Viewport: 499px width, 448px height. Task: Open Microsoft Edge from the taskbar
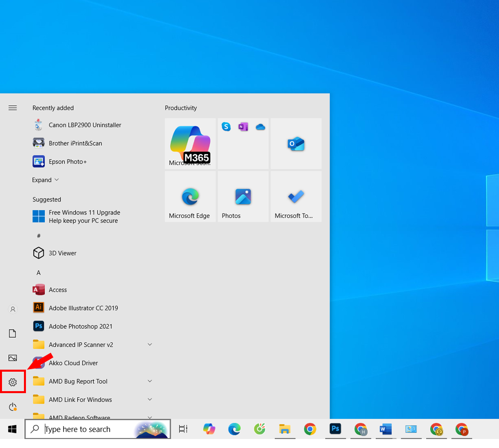(234, 429)
